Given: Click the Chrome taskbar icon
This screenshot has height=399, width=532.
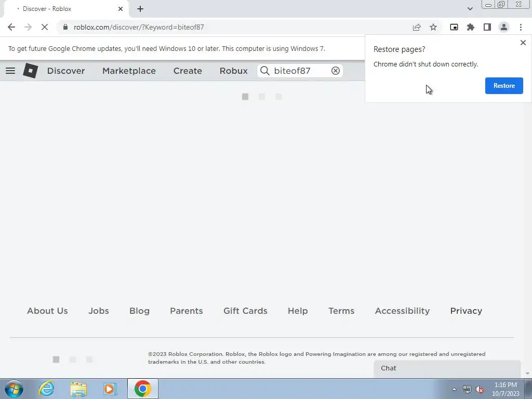Looking at the screenshot, I should click(x=142, y=389).
